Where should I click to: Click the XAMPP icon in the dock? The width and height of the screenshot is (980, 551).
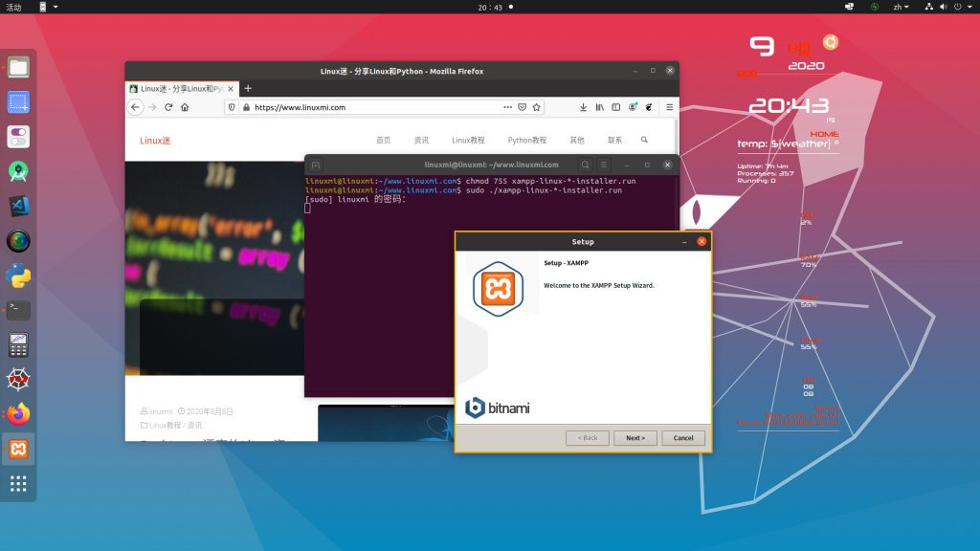pyautogui.click(x=18, y=449)
